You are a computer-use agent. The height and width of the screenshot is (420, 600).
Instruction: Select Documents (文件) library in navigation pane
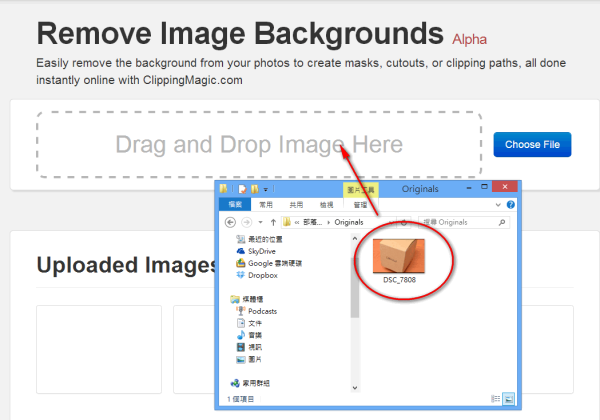point(249,323)
